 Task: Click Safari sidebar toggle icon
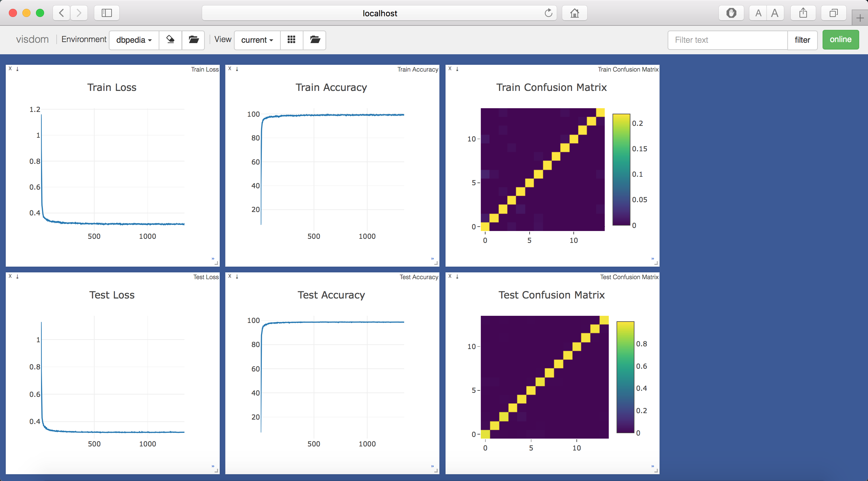tap(106, 13)
